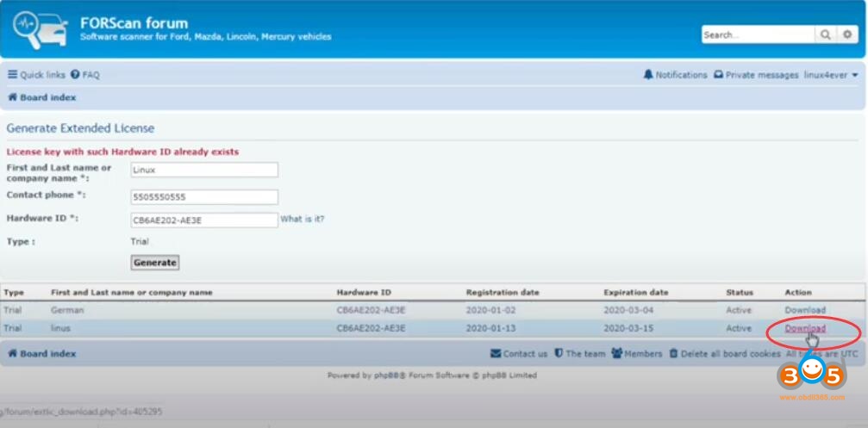The image size is (868, 428).
Task: Click the Contact phone input field
Action: tap(204, 197)
